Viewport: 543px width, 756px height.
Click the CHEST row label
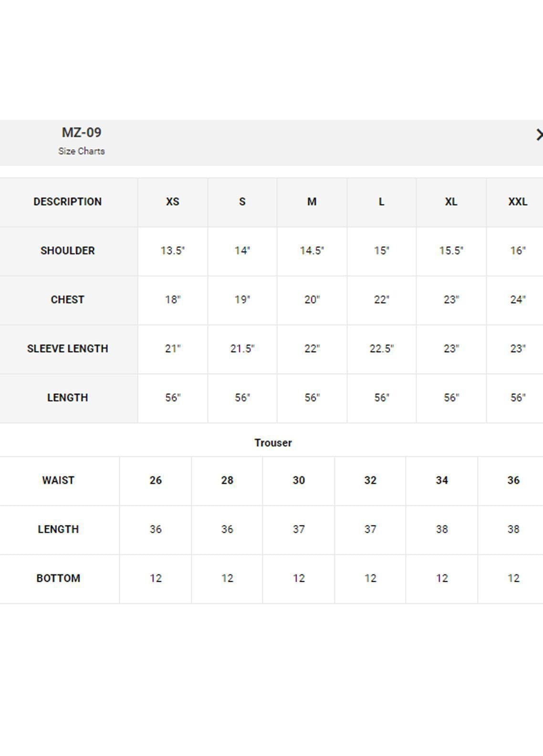(68, 300)
